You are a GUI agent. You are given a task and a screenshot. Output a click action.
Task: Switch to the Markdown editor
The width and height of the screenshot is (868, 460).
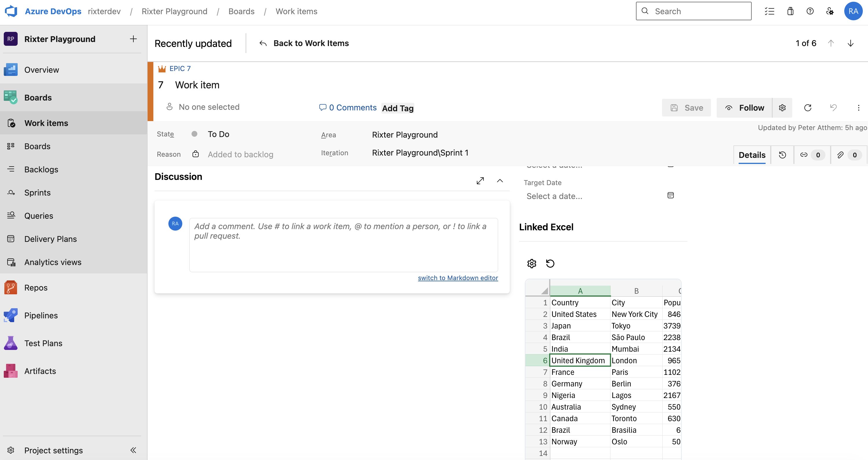tap(458, 278)
